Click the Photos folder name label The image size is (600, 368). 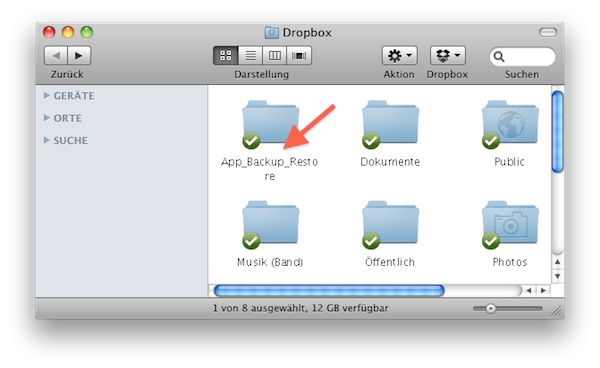pos(510,262)
